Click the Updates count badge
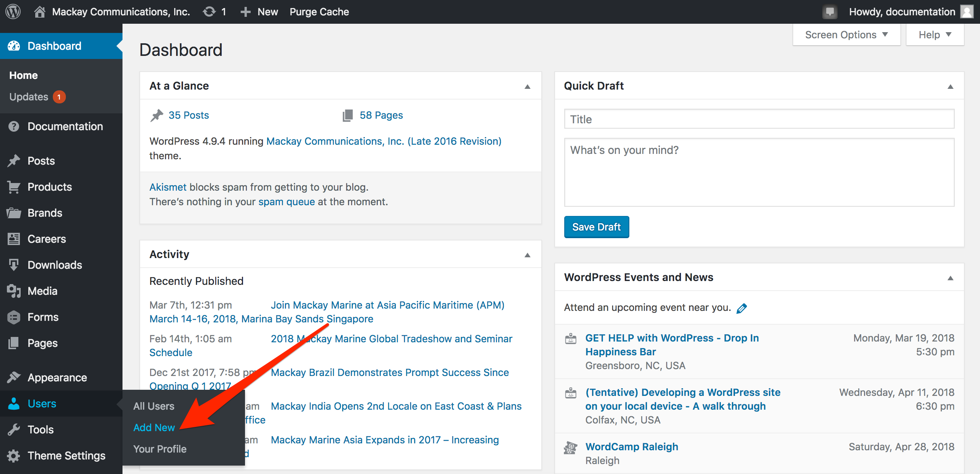Image resolution: width=980 pixels, height=474 pixels. tap(59, 97)
